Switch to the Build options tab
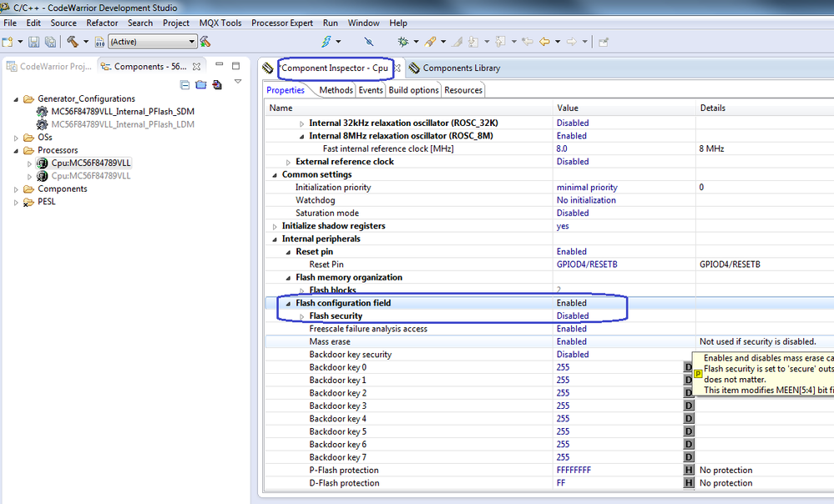 [x=412, y=90]
